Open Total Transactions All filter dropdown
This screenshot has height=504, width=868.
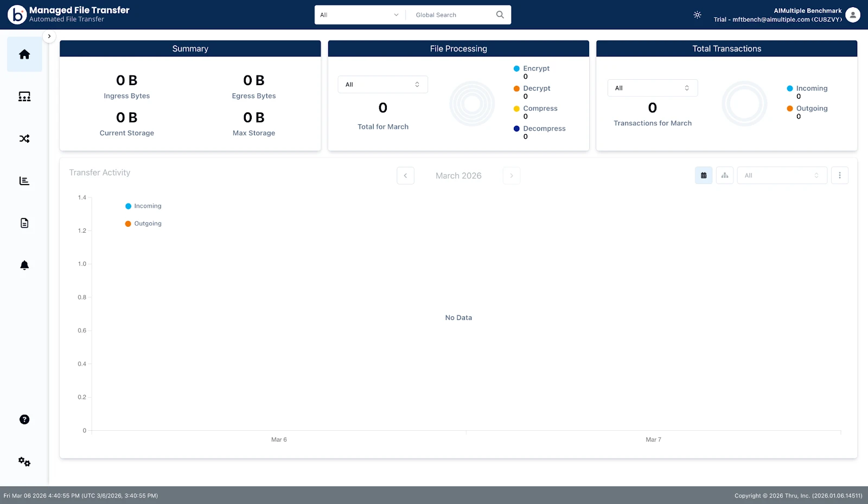pos(653,88)
